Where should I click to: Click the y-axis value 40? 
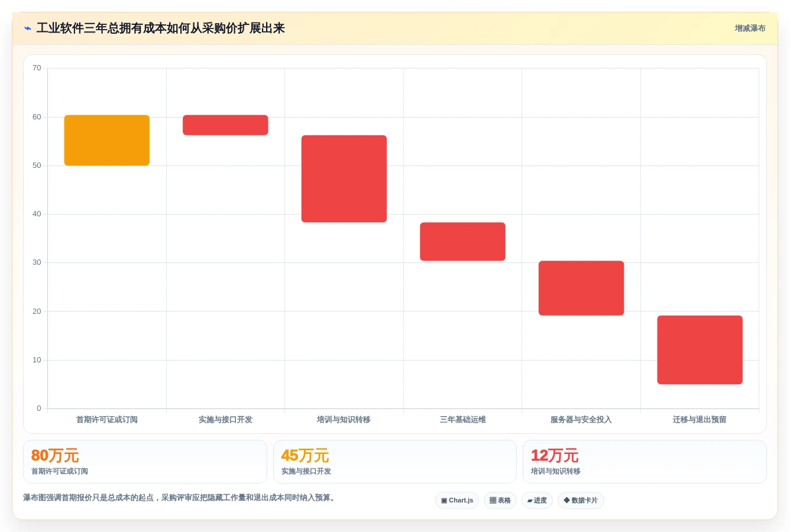coord(37,214)
